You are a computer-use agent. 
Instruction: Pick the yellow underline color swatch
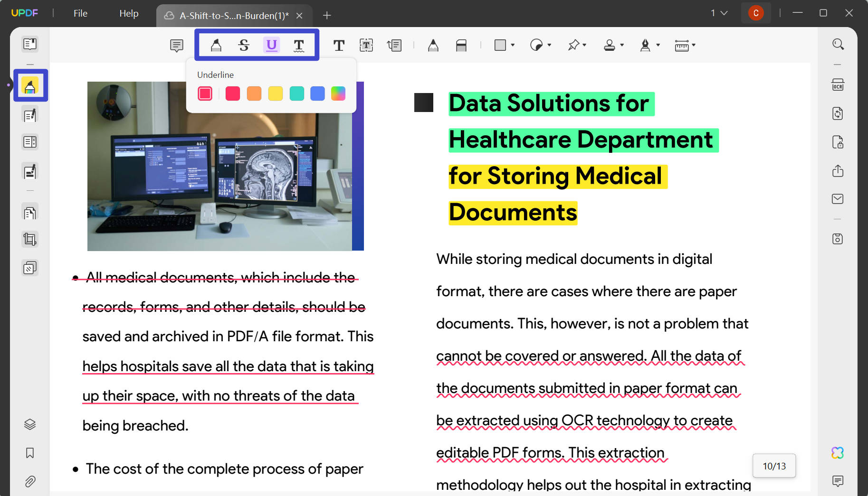point(275,93)
